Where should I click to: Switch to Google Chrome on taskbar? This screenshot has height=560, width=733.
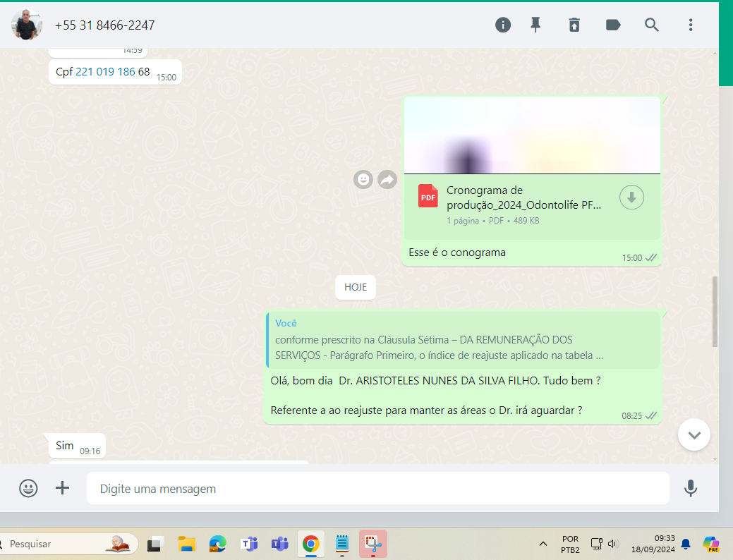[x=311, y=544]
